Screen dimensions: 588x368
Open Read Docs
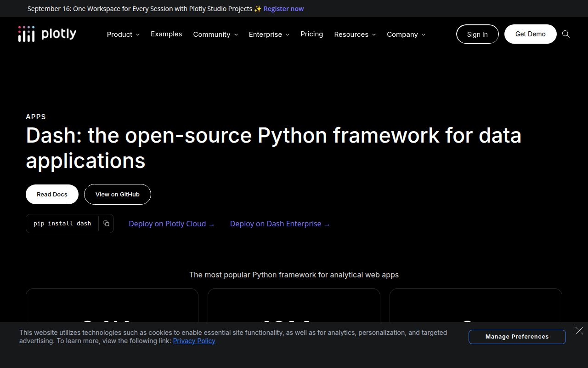click(52, 194)
